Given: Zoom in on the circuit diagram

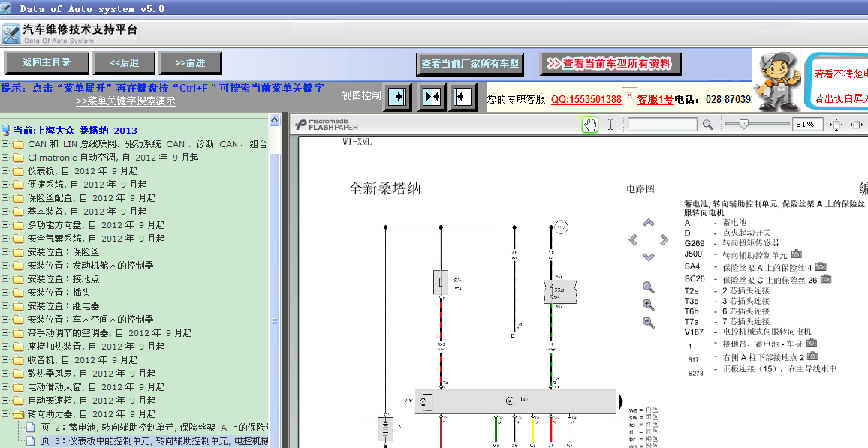Looking at the screenshot, I should (x=648, y=305).
